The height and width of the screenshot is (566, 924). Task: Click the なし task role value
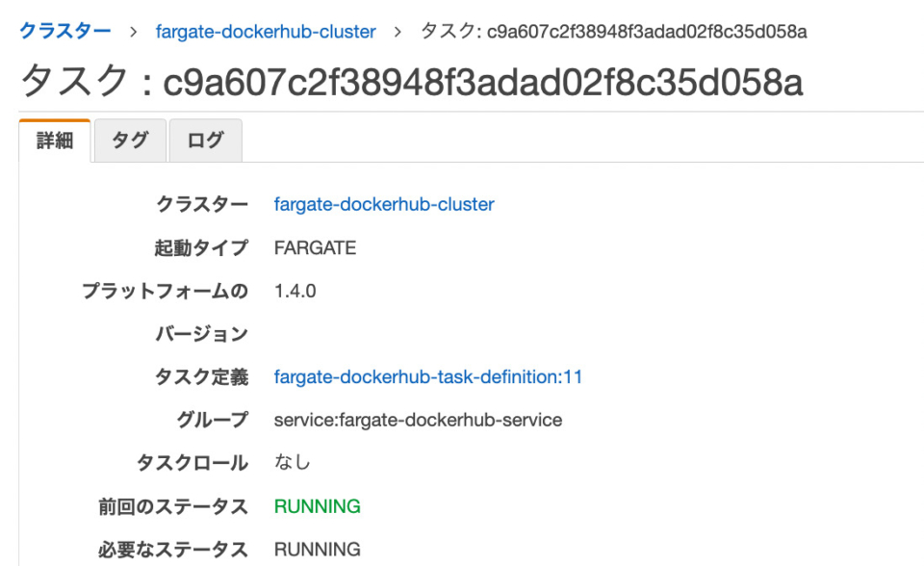293,463
